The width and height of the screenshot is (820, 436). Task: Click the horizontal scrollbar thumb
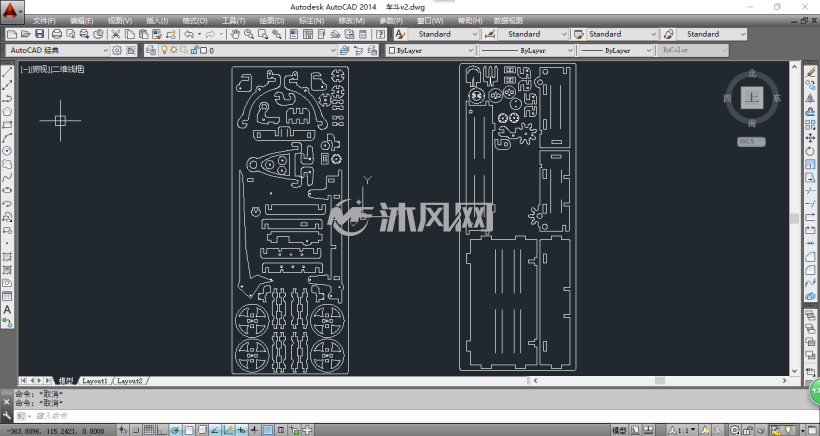click(659, 381)
